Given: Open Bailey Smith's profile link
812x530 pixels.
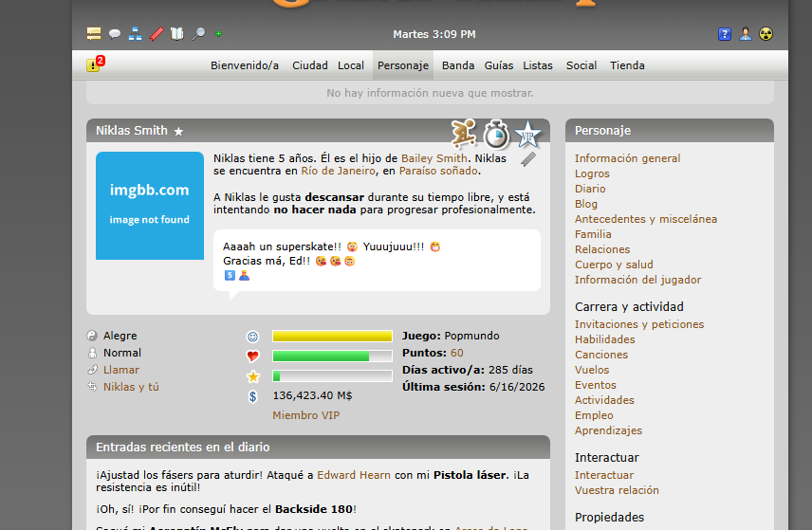Looking at the screenshot, I should click(434, 158).
